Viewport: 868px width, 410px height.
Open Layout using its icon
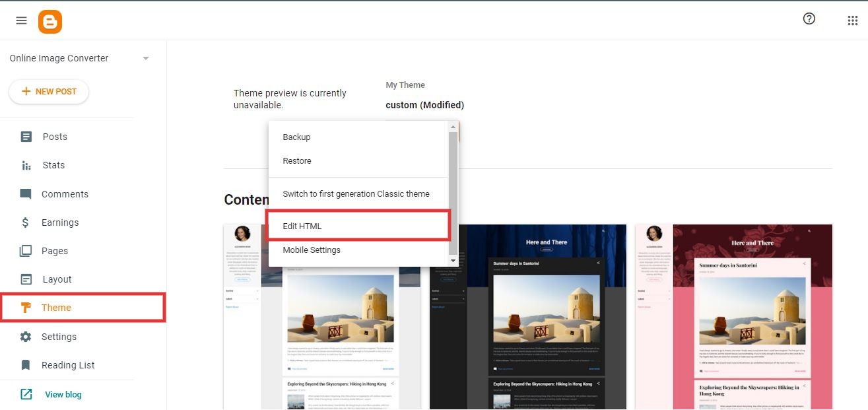26,279
